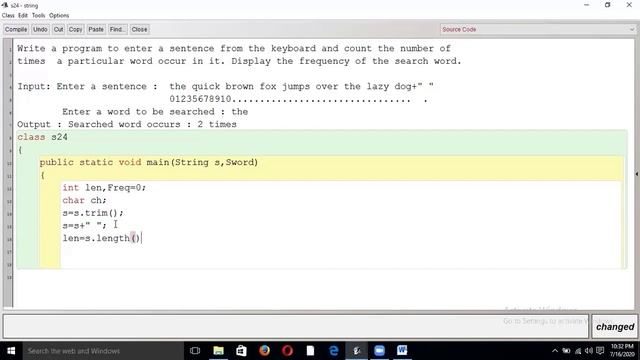Launch Firefox from the taskbar
This screenshot has height=360, width=640.
coord(264,351)
